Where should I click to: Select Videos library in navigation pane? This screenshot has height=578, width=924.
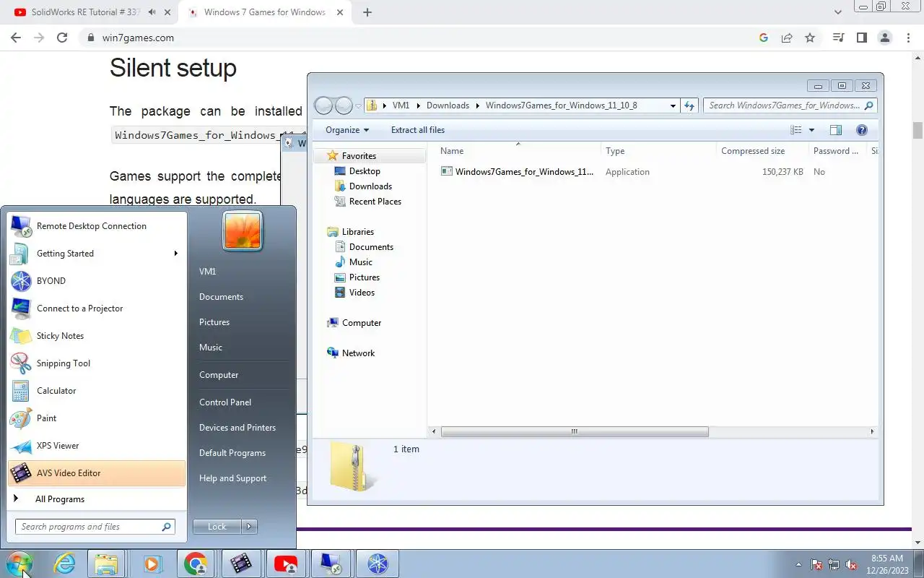coord(362,293)
